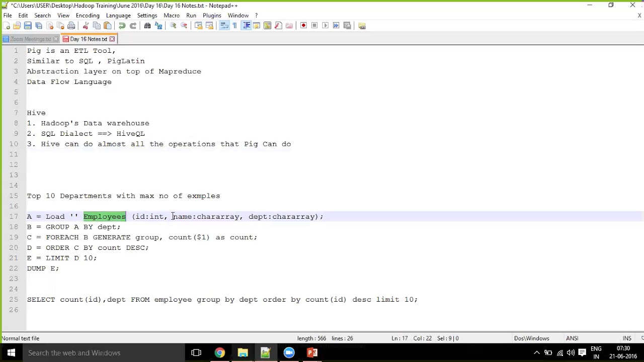Open the Encoding menu
Screen dimensions: 644x362
tap(88, 16)
